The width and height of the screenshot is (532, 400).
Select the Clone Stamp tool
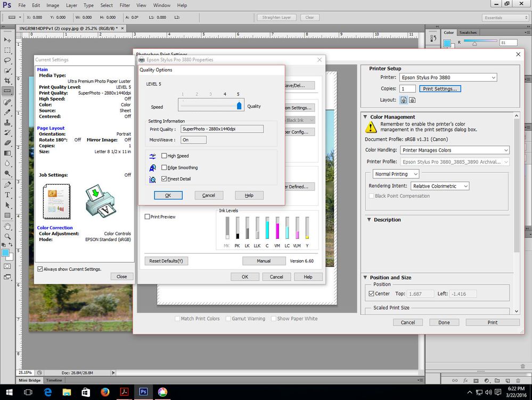[x=7, y=124]
